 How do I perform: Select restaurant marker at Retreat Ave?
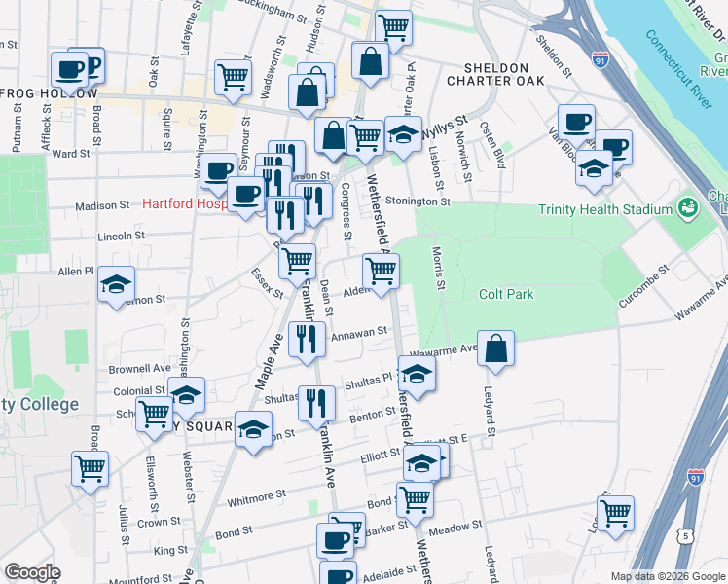click(x=285, y=216)
